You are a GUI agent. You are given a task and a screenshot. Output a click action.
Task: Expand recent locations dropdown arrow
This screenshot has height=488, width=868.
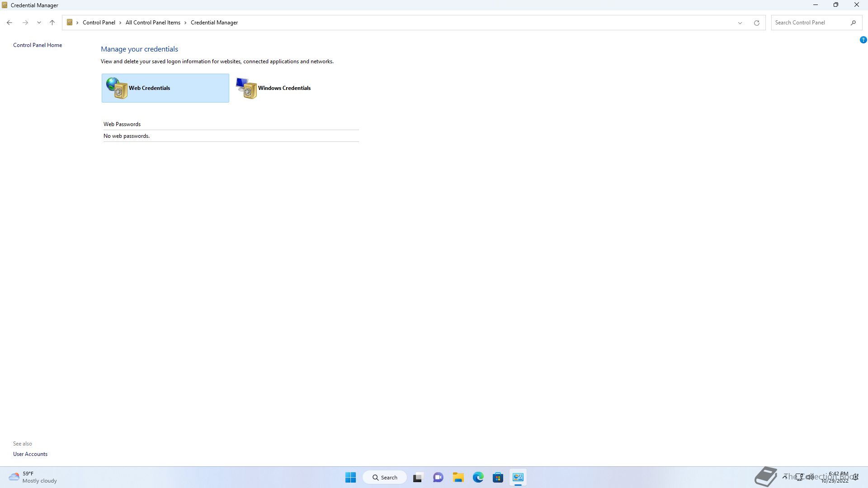click(x=39, y=23)
